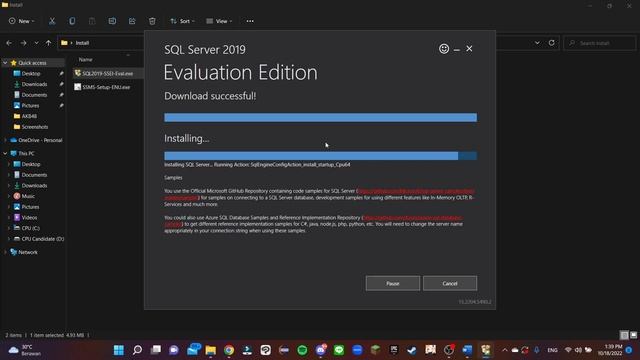The width and height of the screenshot is (640, 360).
Task: Click the Paste icon in File Explorer toolbar
Action: (x=92, y=21)
